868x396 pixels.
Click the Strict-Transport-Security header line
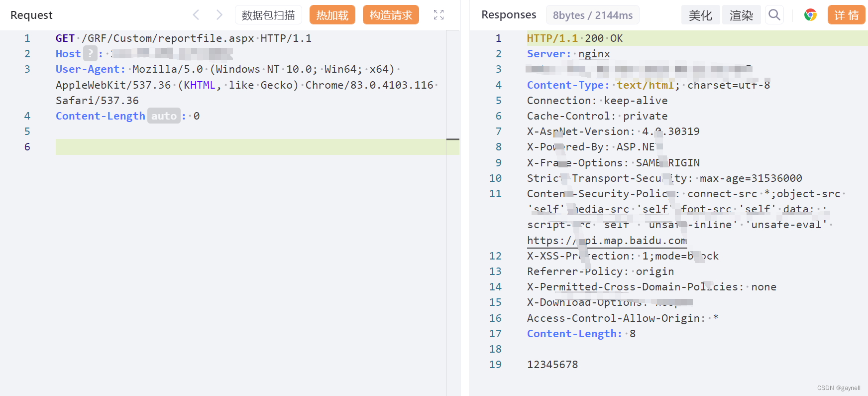664,178
